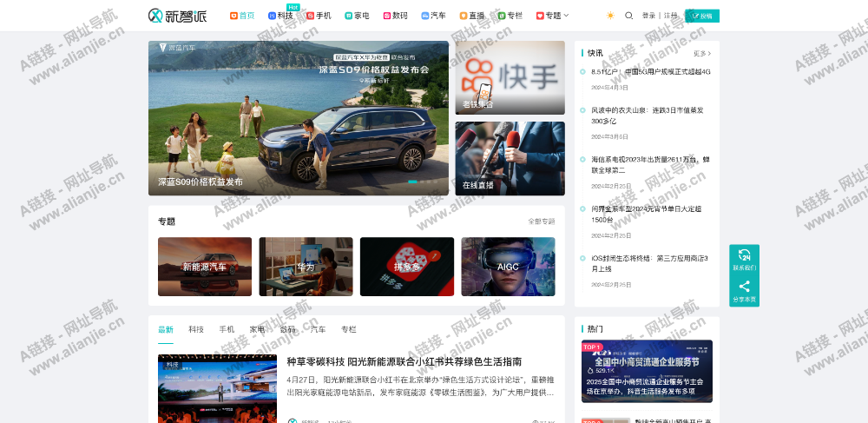The image size is (868, 423).
Task: Select the active carousel indicator dot
Action: click(412, 182)
